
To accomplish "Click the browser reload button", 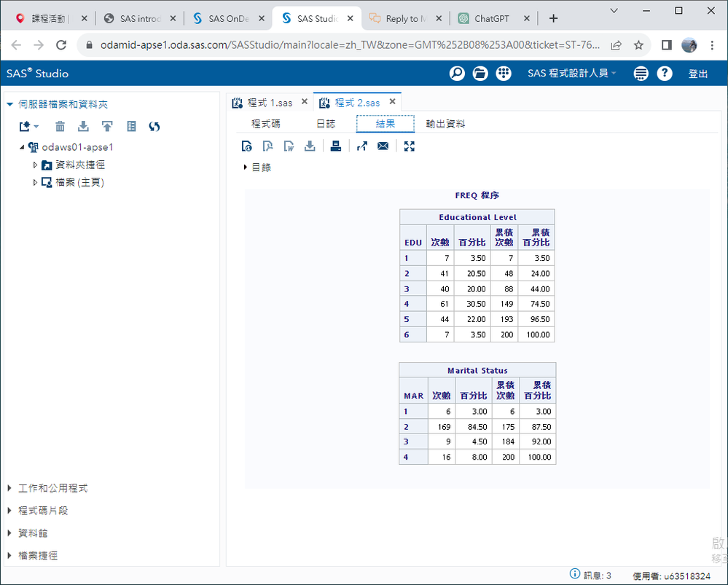I will point(60,45).
